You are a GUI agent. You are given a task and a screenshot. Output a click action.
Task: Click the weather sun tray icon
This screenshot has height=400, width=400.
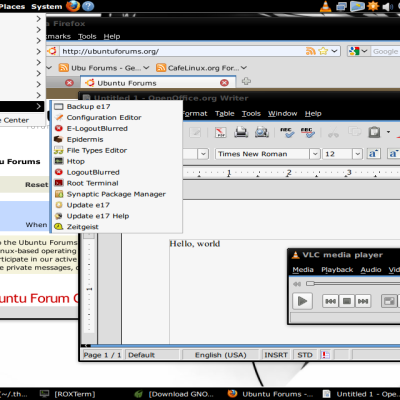tap(373, 6)
